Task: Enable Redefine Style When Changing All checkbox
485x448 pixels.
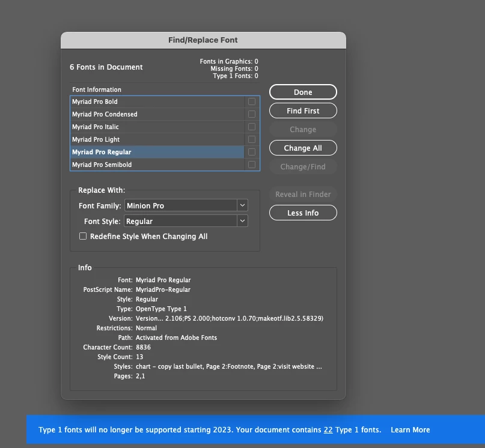Action: pyautogui.click(x=83, y=236)
